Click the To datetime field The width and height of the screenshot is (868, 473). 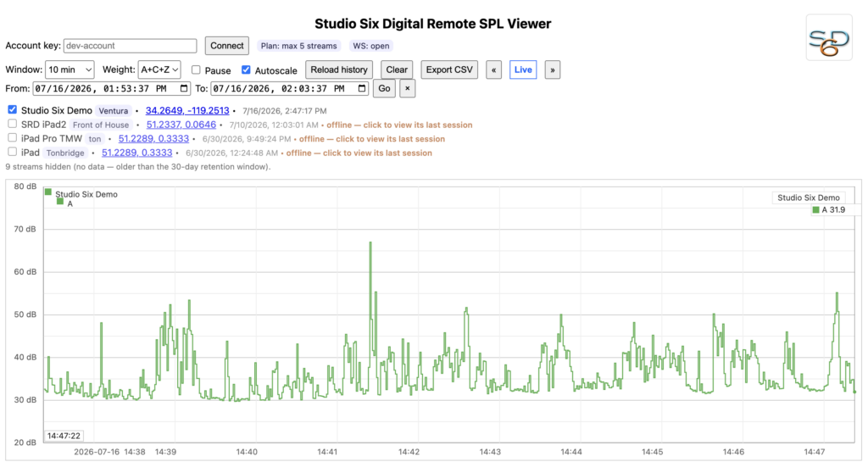point(290,89)
